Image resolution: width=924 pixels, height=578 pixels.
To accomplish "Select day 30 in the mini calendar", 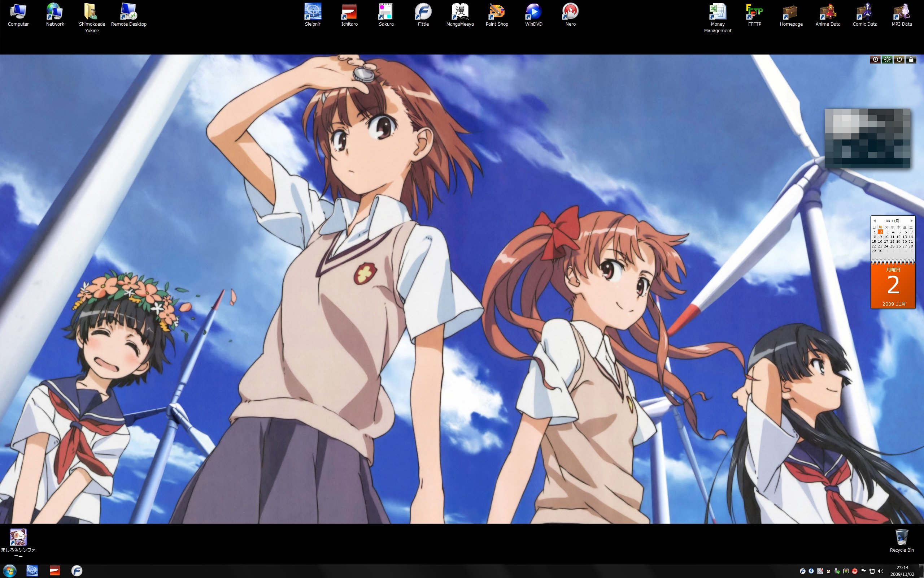I will [880, 251].
